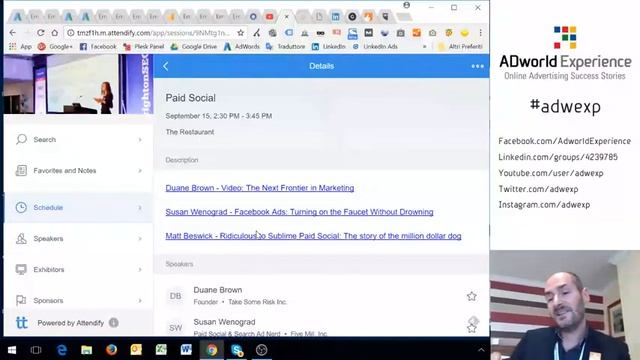Open File Explorer from the taskbar
This screenshot has height=360, width=640.
[x=87, y=350]
